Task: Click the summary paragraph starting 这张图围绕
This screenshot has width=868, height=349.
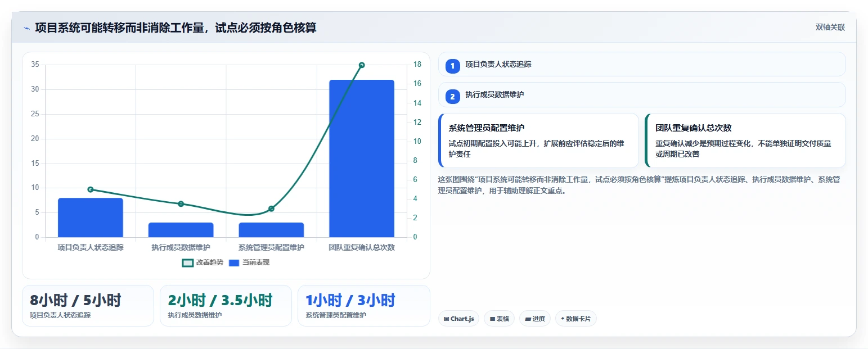Action: tap(640, 185)
